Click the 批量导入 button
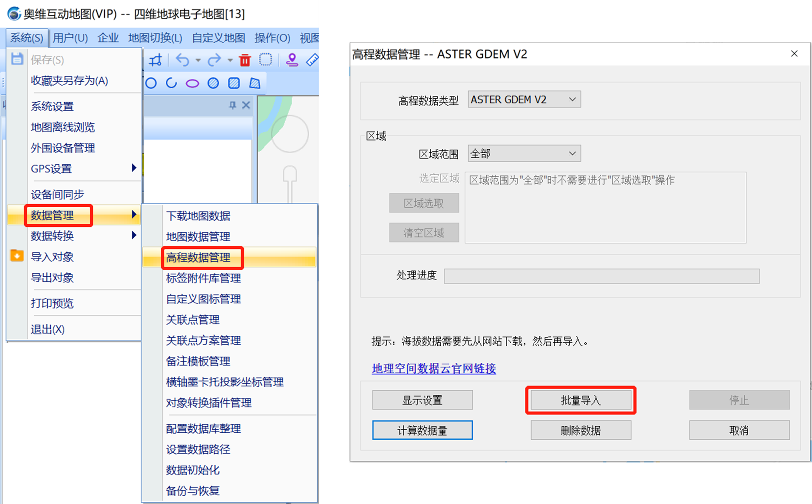 point(580,400)
